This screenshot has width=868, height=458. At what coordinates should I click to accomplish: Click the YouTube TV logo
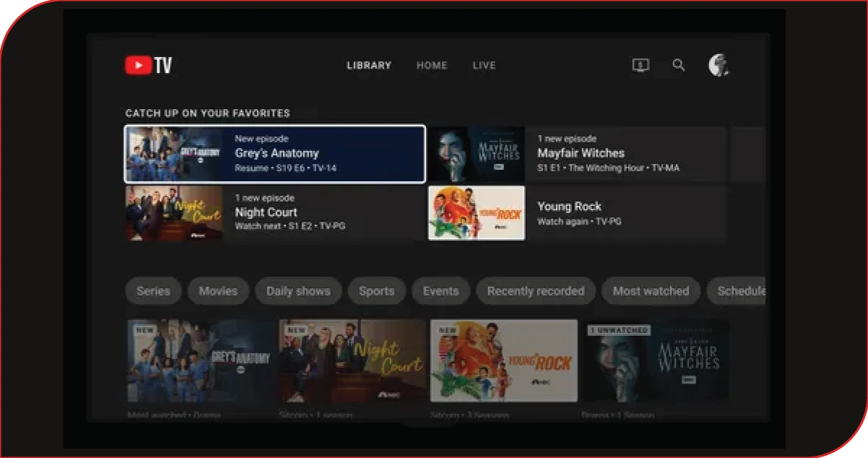149,66
